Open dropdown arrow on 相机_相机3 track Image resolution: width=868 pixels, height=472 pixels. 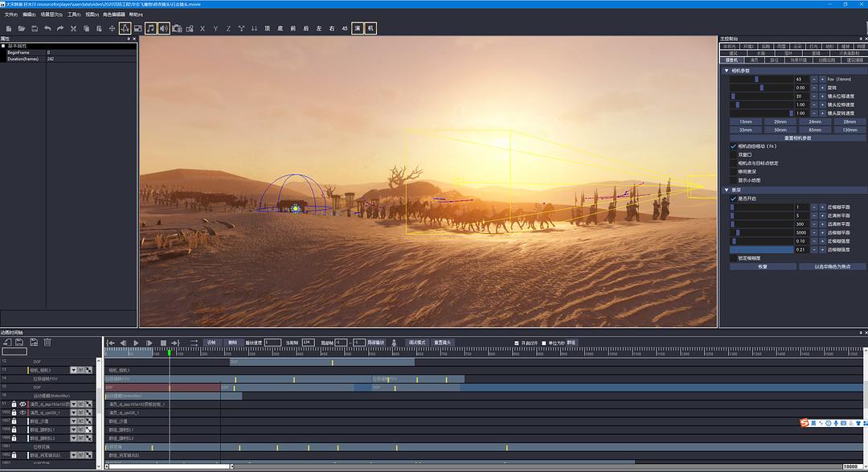pyautogui.click(x=73, y=370)
